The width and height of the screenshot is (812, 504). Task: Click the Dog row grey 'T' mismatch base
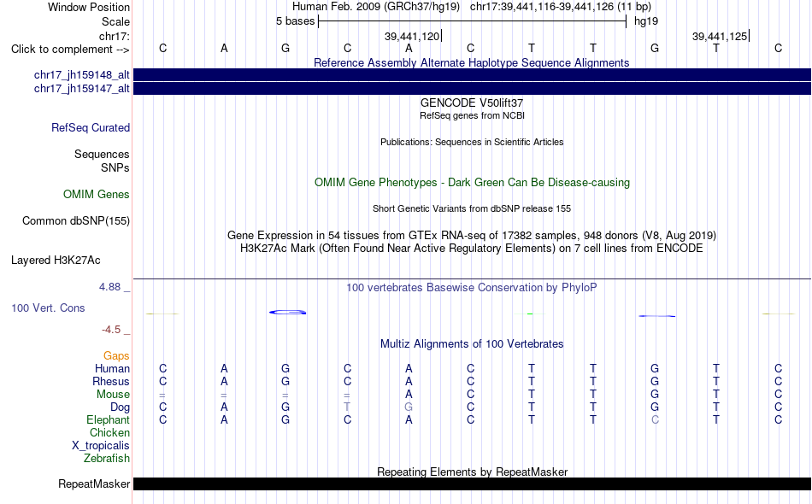click(x=347, y=407)
